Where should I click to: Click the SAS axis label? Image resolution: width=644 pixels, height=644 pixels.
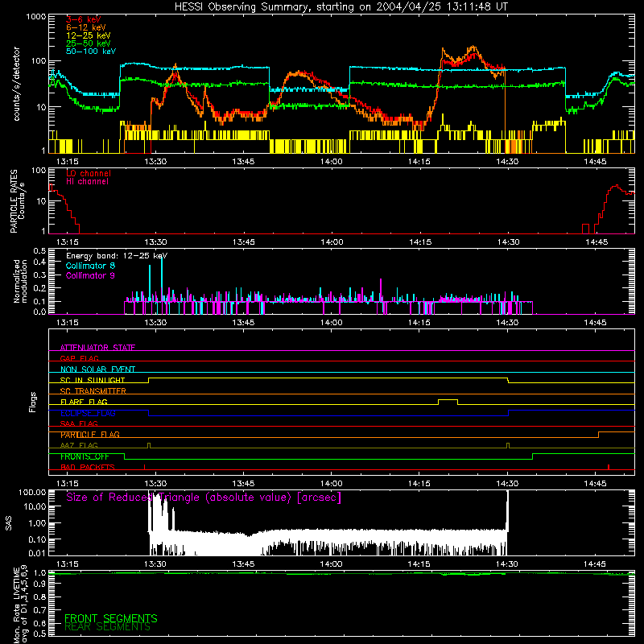click(8, 522)
